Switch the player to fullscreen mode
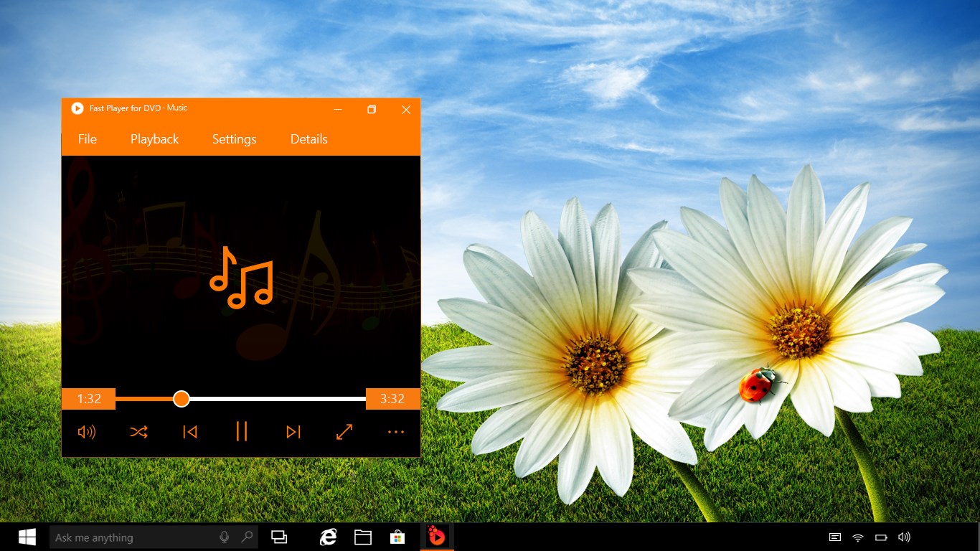The width and height of the screenshot is (980, 551). [344, 431]
